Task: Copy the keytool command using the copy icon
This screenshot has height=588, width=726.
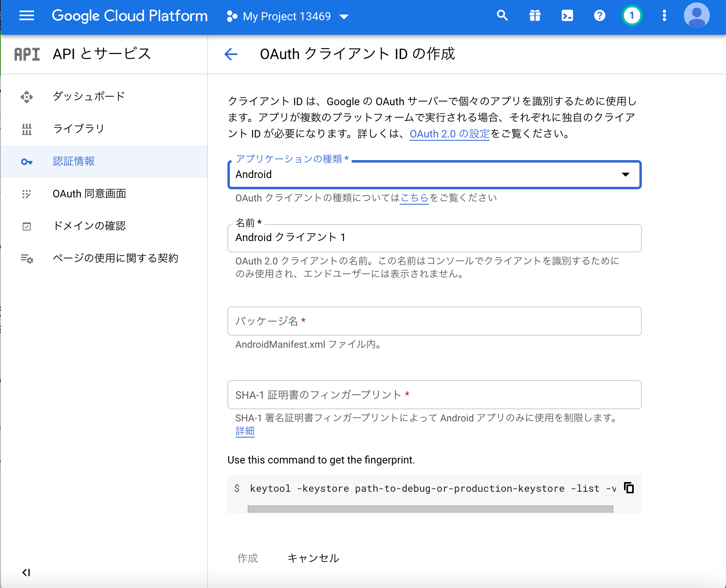Action: [629, 489]
